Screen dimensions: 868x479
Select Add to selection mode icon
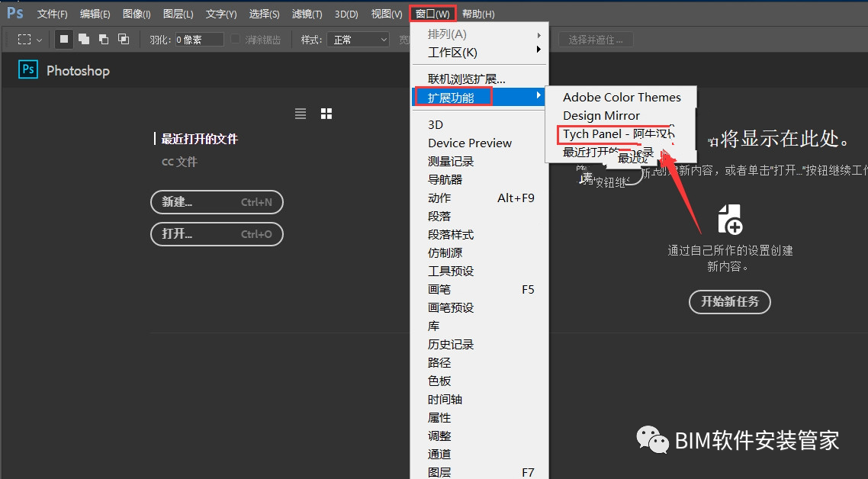[84, 40]
